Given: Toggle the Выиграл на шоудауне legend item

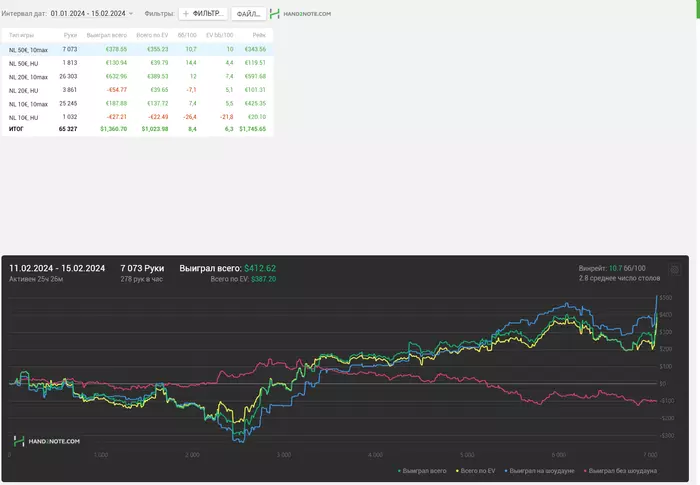Looking at the screenshot, I should click(543, 470).
